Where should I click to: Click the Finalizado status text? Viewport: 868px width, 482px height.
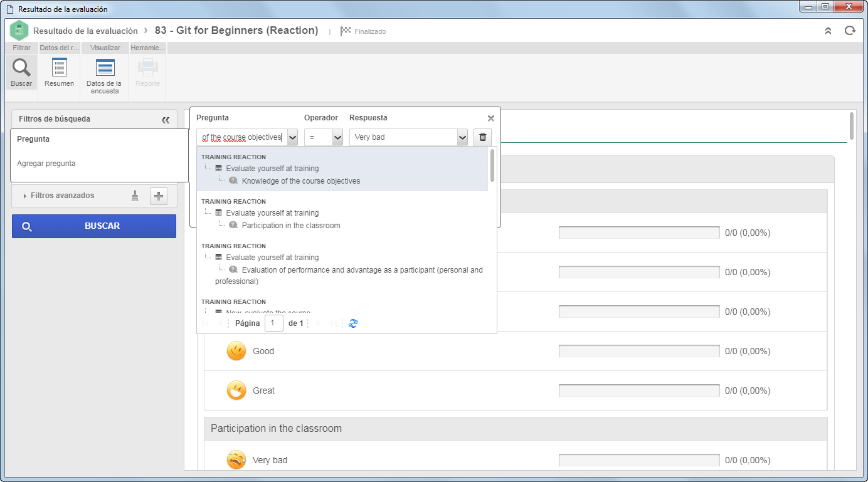(x=370, y=31)
